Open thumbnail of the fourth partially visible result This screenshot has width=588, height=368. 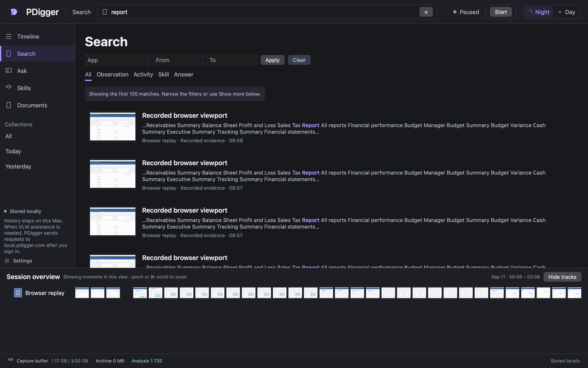tap(112, 261)
